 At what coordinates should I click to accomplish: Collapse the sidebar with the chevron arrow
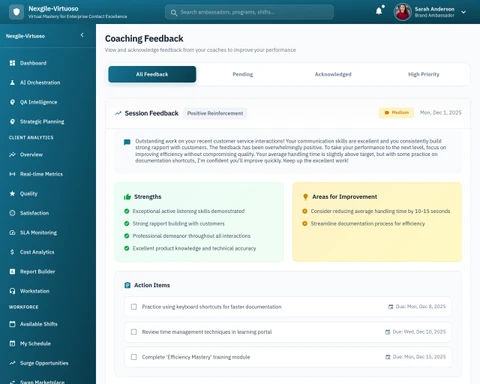click(x=82, y=35)
